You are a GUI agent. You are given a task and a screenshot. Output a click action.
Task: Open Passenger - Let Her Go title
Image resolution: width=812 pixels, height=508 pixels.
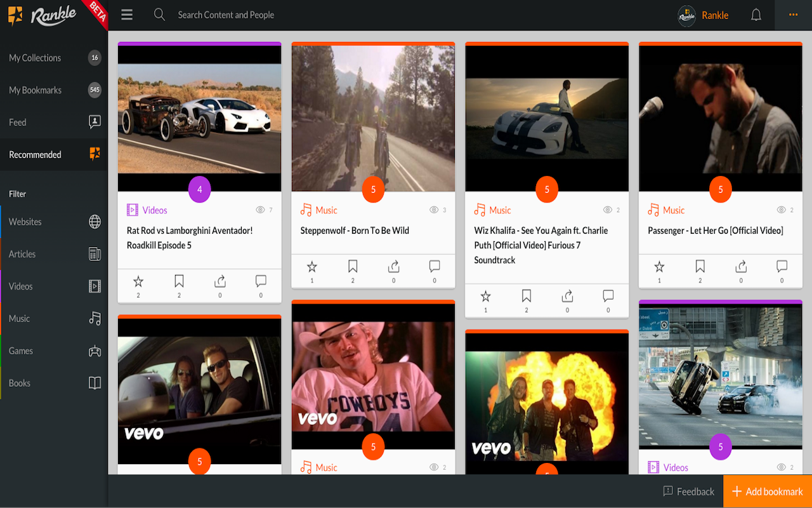point(716,231)
